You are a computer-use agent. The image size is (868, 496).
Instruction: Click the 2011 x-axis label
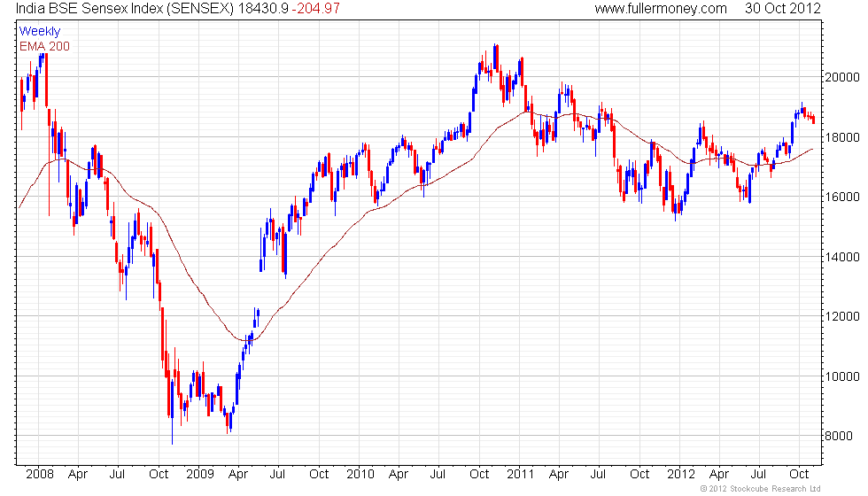(x=520, y=475)
